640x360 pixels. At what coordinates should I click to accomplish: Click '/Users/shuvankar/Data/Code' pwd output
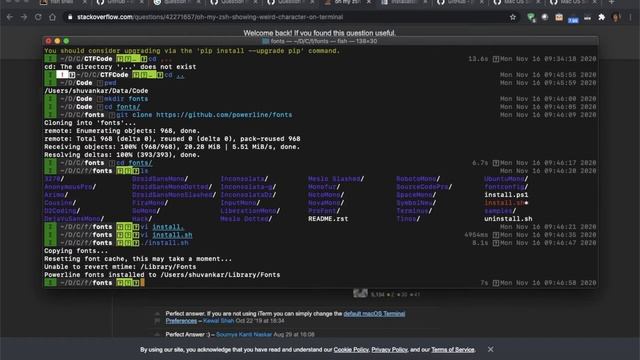(96, 91)
